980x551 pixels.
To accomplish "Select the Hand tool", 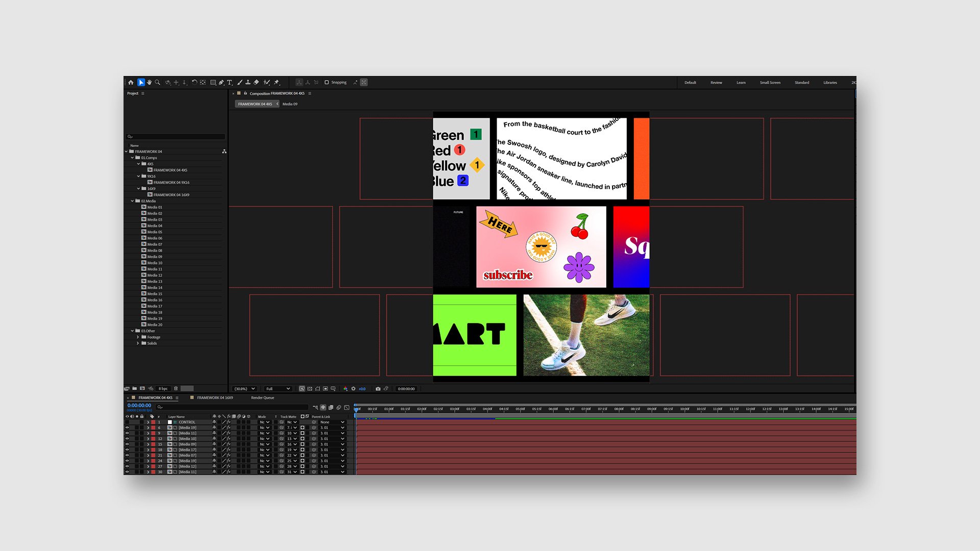I will coord(150,82).
